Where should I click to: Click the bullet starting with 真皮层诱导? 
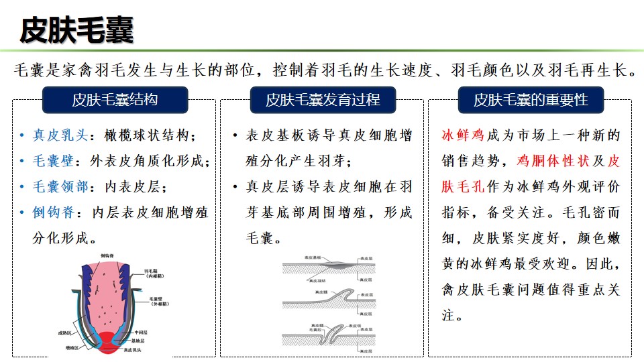pos(322,212)
